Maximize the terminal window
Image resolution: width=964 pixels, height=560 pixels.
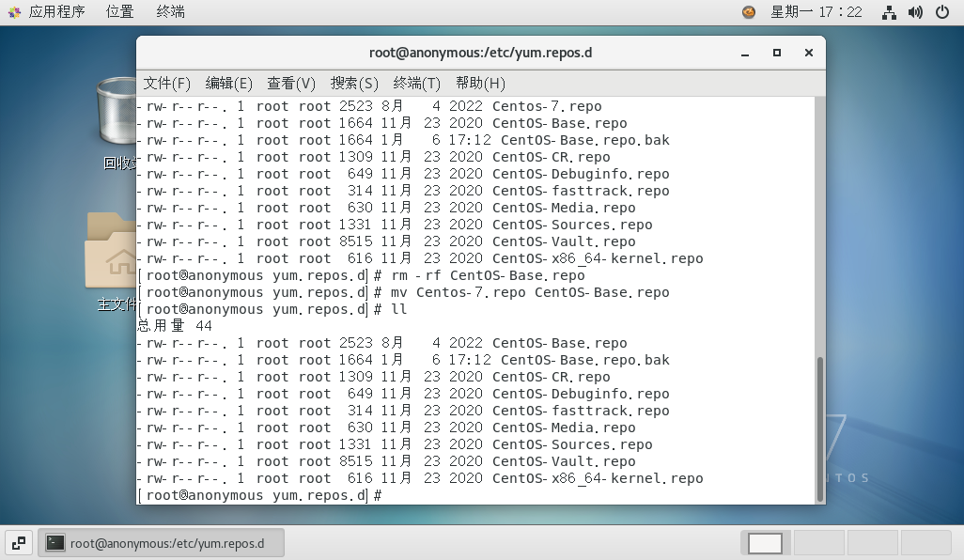click(x=777, y=53)
